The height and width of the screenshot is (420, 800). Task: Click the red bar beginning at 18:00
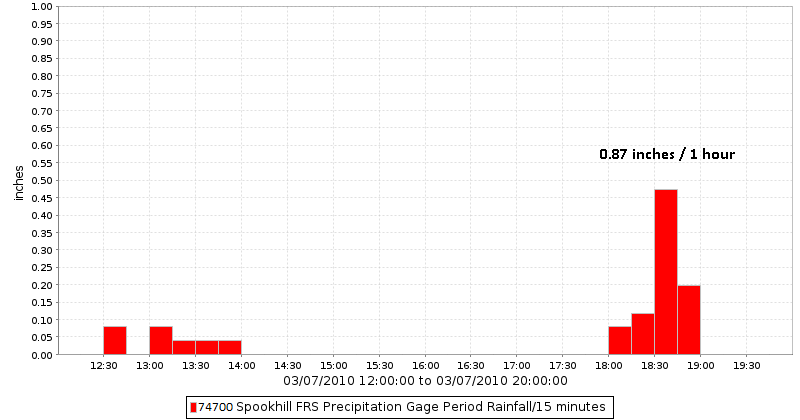pyautogui.click(x=620, y=340)
